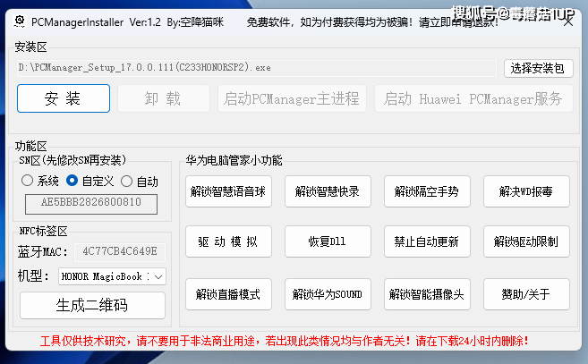Click the PCManagerInstaller title bar app icon
Image resolution: width=588 pixels, height=364 pixels.
pos(20,21)
